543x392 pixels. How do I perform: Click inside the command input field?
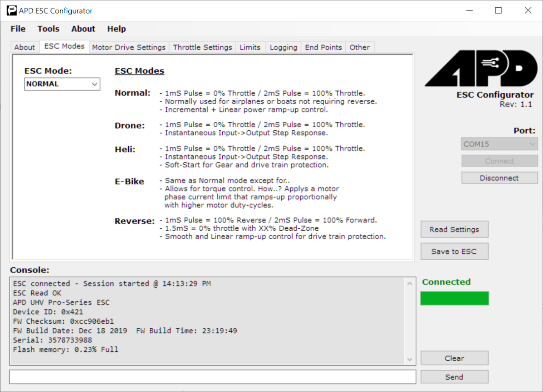coord(212,376)
